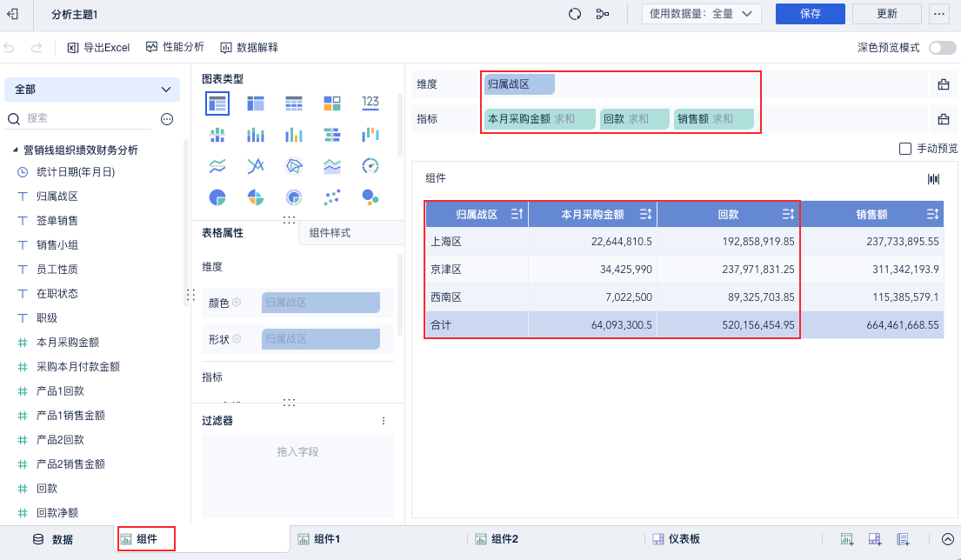The width and height of the screenshot is (961, 560).
Task: Switch to the 表格属性 tab
Action: pyautogui.click(x=223, y=233)
